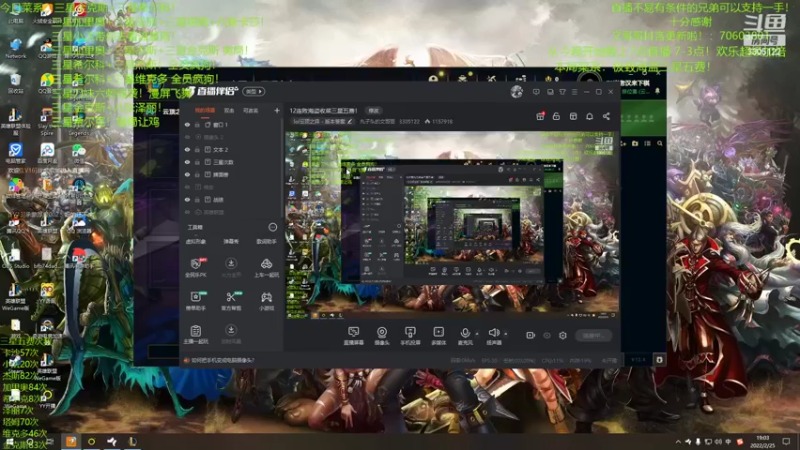Open the layout panel icon beside the bell
Screen dimensions: 800x450
(x=573, y=117)
